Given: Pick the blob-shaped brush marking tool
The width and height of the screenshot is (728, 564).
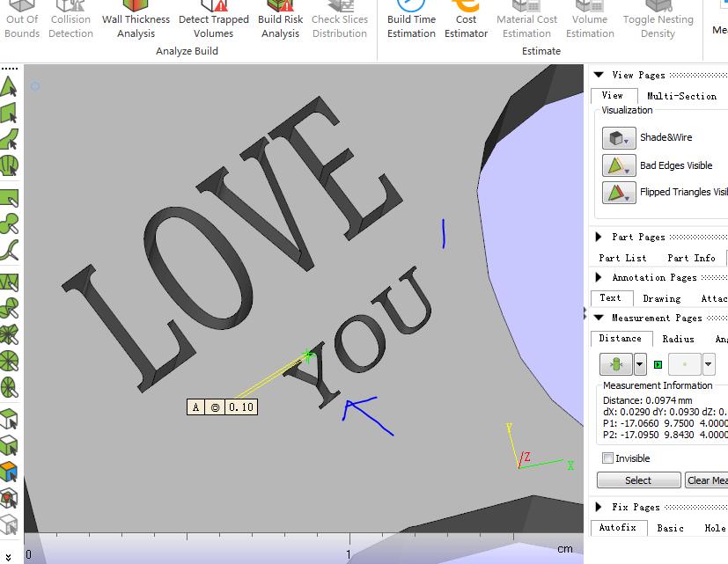Looking at the screenshot, I should [x=10, y=223].
